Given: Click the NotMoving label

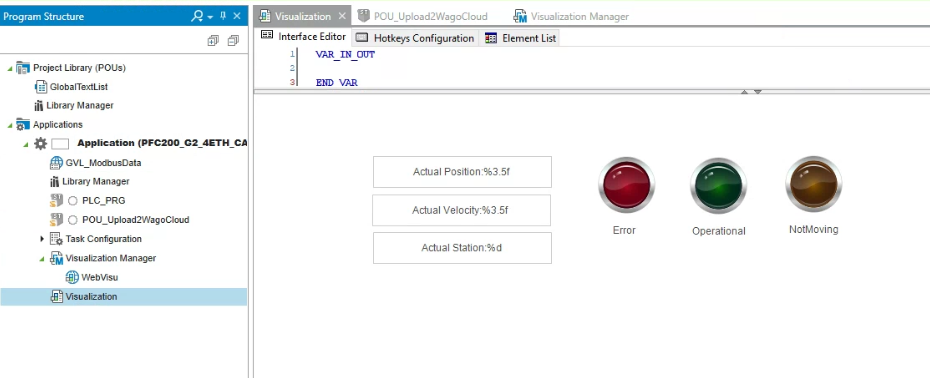Looking at the screenshot, I should [x=814, y=229].
